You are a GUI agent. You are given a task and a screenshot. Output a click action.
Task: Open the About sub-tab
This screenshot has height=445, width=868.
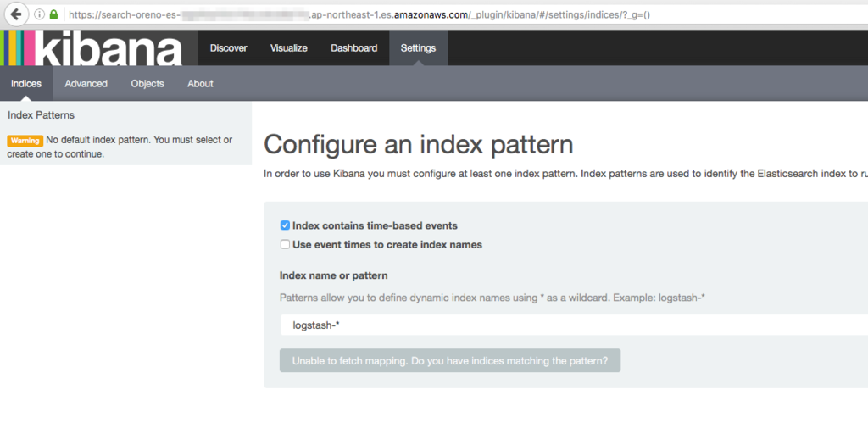click(200, 84)
